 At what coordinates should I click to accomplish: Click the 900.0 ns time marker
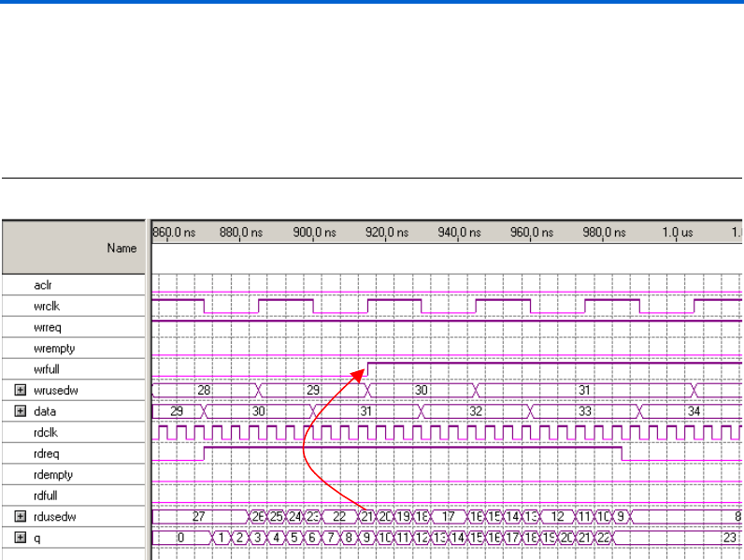314,233
